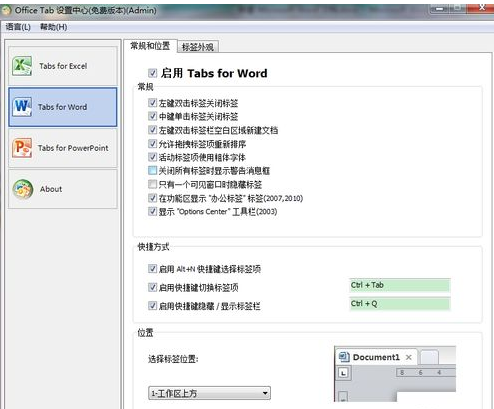494x409 pixels.
Task: Open the 语言(L) menu
Action: pos(18,27)
